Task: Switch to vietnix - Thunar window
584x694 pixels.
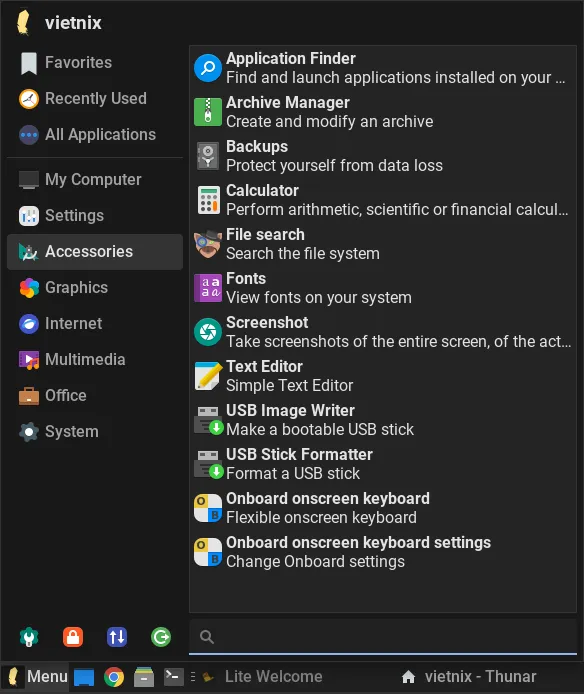Action: (468, 677)
